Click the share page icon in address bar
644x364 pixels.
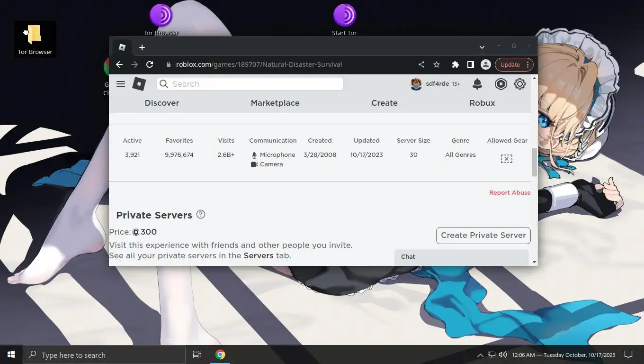click(421, 64)
